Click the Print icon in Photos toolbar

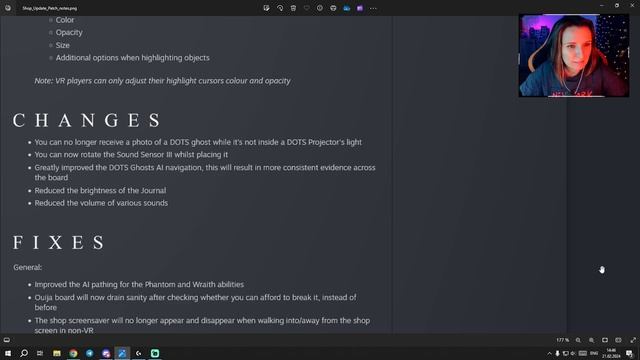pos(333,8)
